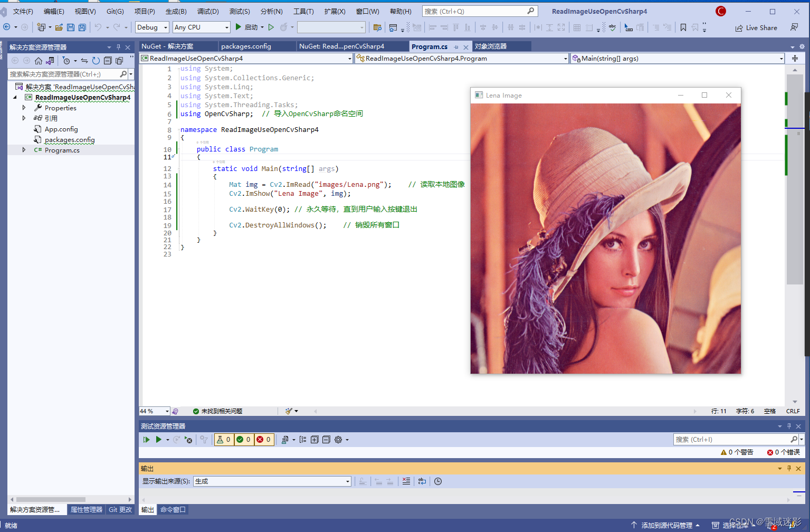This screenshot has width=810, height=532.
Task: Click Home icon in Solution Explorer
Action: (39, 61)
